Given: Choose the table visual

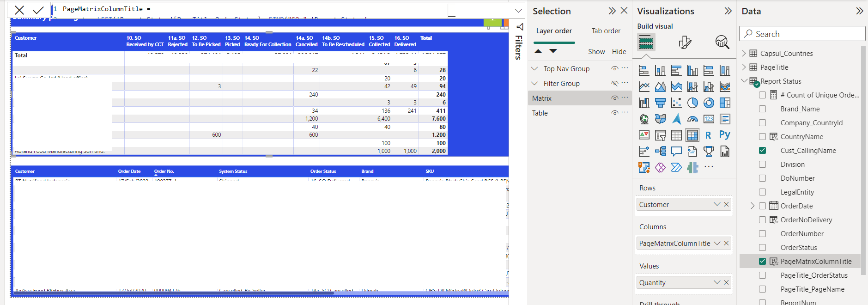Looking at the screenshot, I should pyautogui.click(x=676, y=135).
